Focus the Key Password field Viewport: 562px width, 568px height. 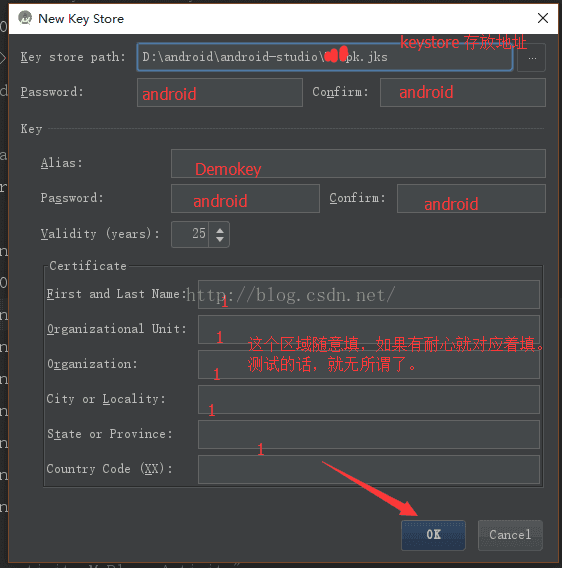click(x=245, y=198)
